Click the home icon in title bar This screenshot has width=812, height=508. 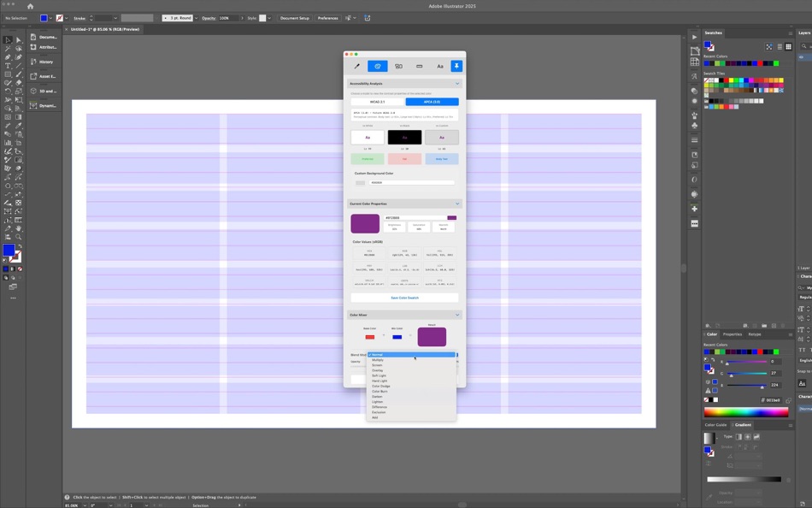click(30, 6)
